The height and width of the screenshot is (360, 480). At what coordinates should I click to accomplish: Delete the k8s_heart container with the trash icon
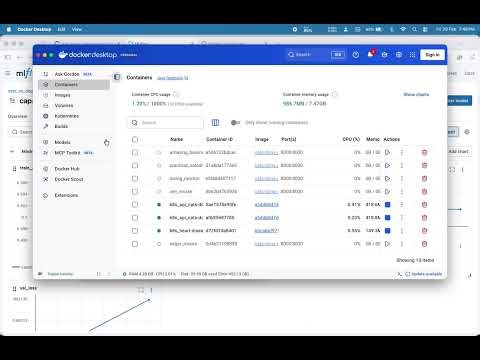(x=424, y=231)
